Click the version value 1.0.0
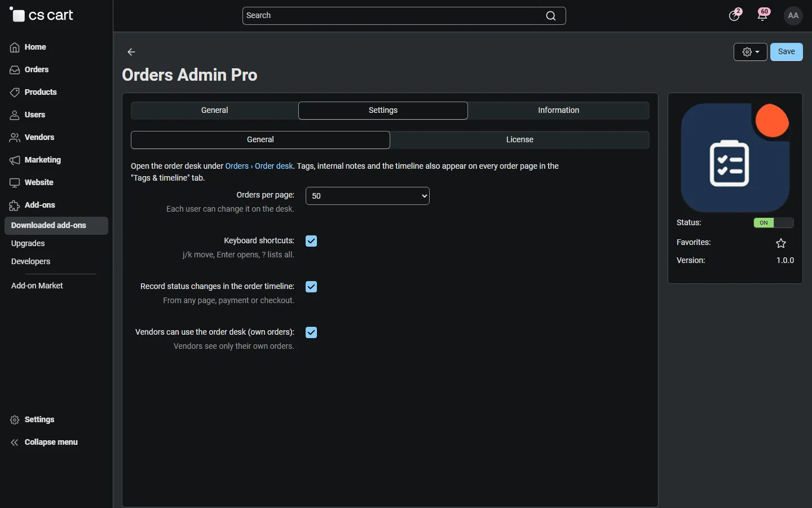The height and width of the screenshot is (508, 812). [x=785, y=261]
